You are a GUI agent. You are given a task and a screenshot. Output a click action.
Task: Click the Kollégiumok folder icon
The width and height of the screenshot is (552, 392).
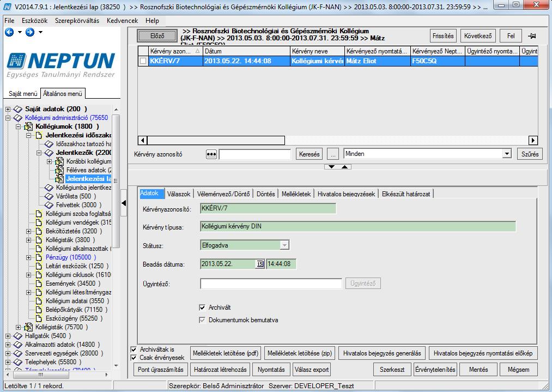point(28,126)
